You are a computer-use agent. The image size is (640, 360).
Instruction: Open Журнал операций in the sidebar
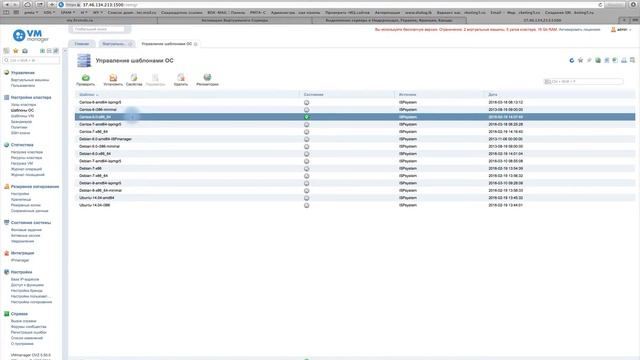pos(26,169)
